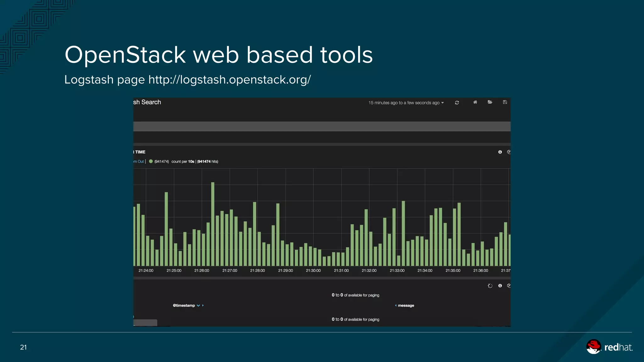Click the refresh icon in Kibana header

(x=457, y=103)
